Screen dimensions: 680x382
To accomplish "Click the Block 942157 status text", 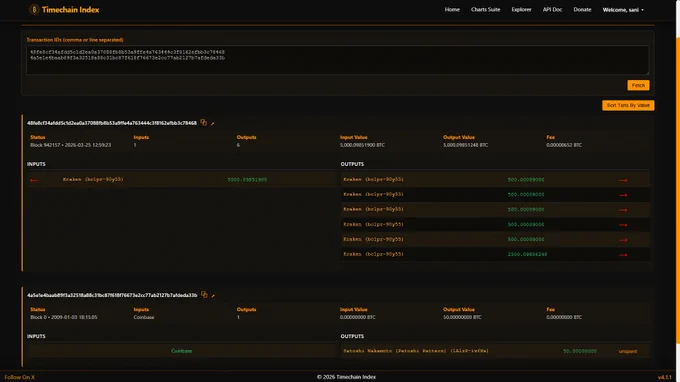I will [x=70, y=145].
